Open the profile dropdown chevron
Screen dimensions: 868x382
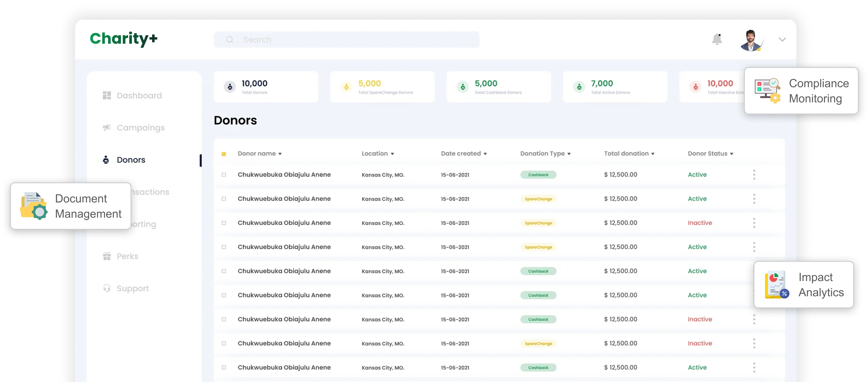click(782, 39)
